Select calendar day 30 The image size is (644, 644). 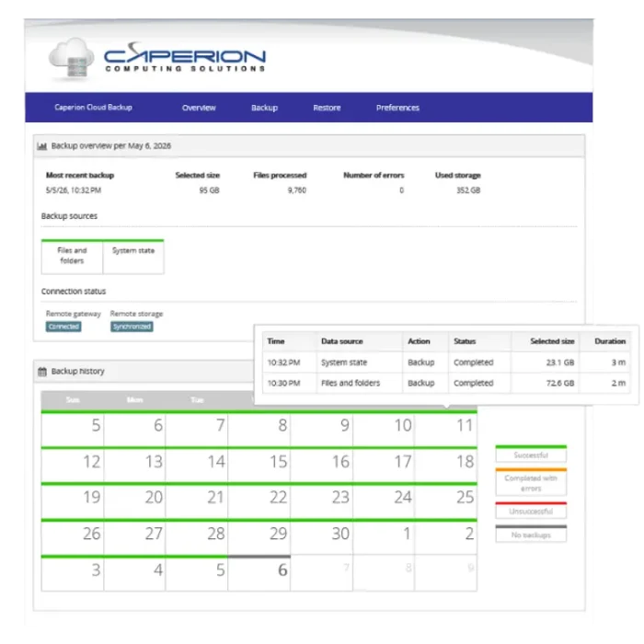pos(322,536)
